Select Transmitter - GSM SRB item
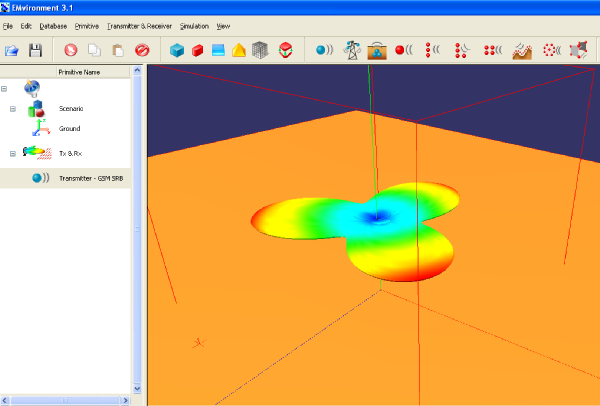 (91, 178)
